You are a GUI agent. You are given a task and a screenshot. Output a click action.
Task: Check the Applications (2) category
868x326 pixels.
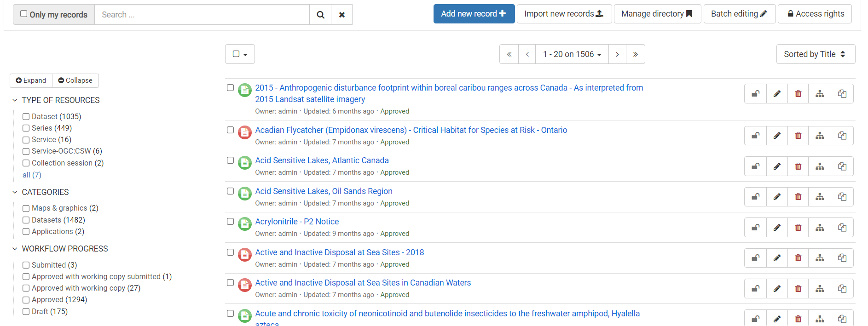coord(26,232)
